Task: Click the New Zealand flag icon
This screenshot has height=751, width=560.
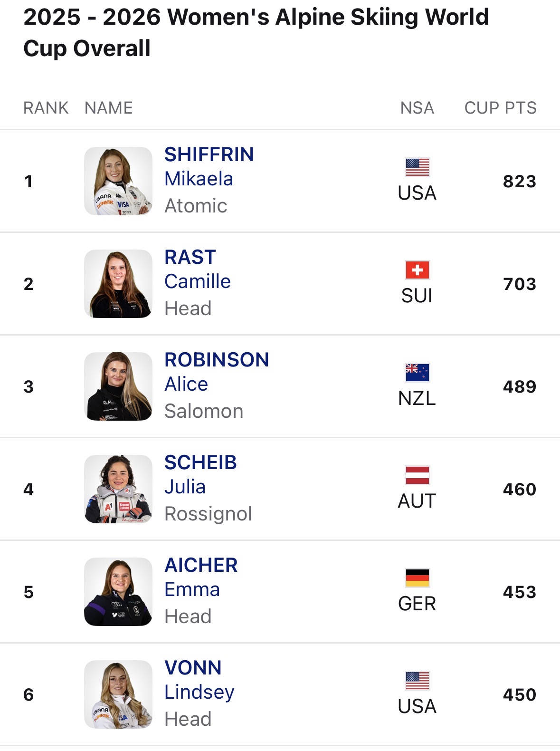Action: pyautogui.click(x=417, y=373)
